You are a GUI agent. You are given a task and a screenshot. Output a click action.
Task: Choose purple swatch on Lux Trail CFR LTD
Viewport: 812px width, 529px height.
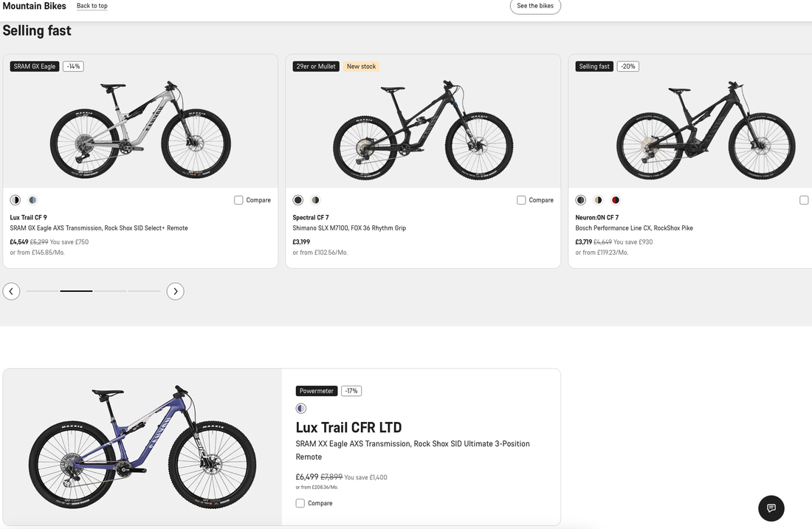tap(301, 409)
